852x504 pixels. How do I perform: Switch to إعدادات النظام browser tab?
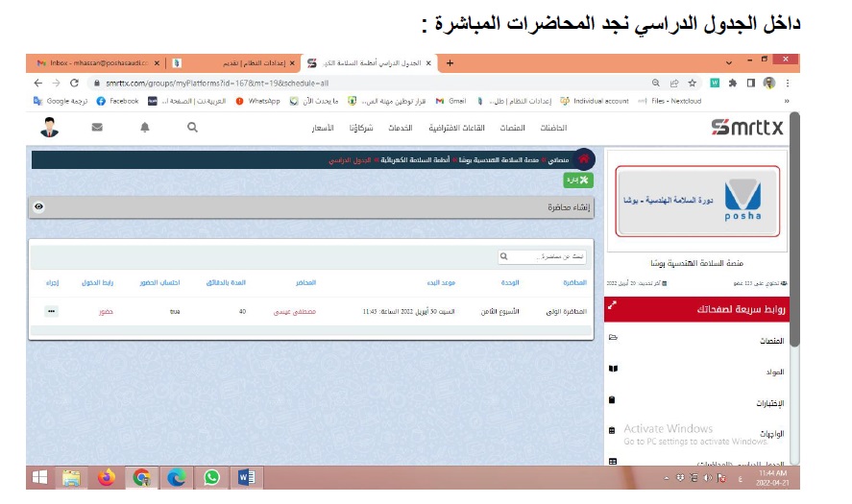click(233, 63)
